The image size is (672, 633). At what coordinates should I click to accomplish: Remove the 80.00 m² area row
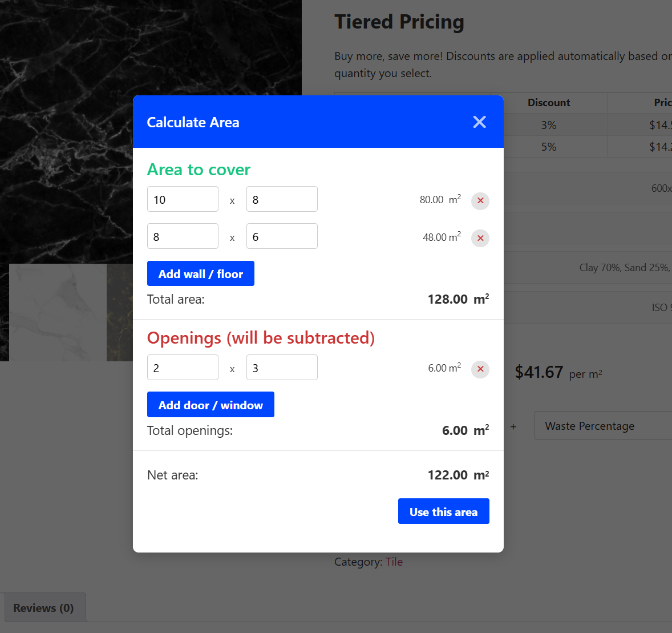(x=480, y=200)
